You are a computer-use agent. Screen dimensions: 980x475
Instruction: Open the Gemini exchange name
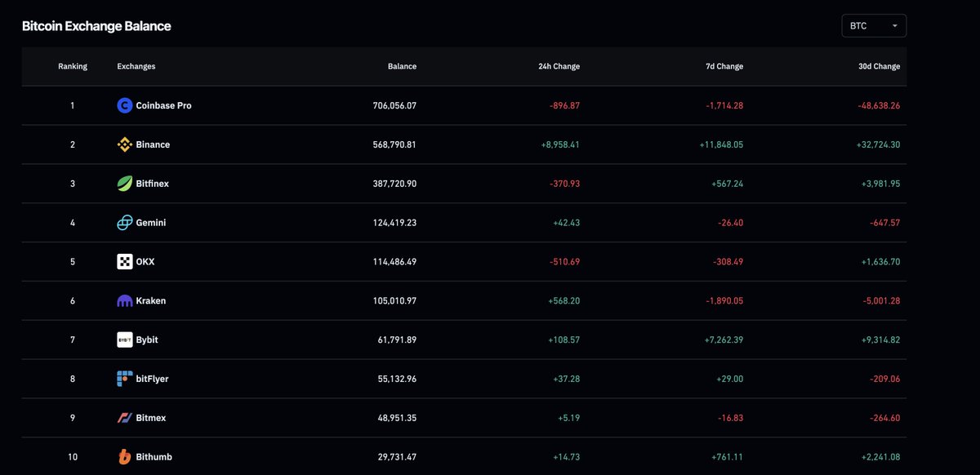[151, 223]
